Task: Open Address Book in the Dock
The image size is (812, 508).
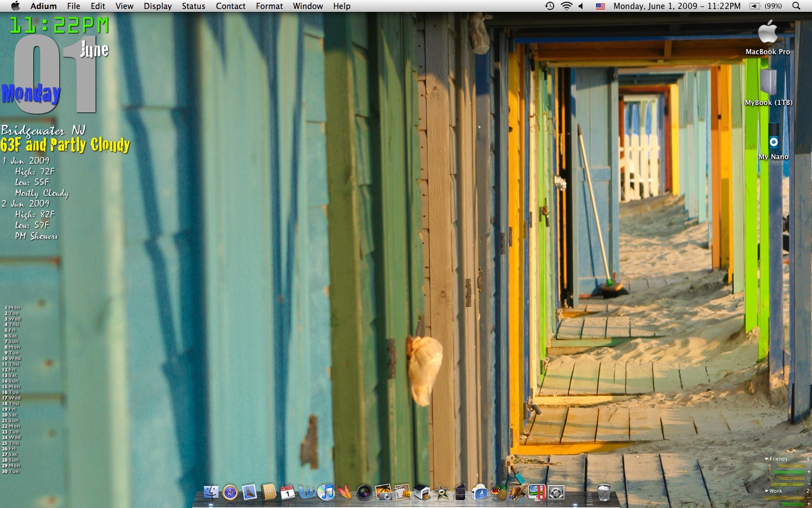Action: (x=268, y=492)
